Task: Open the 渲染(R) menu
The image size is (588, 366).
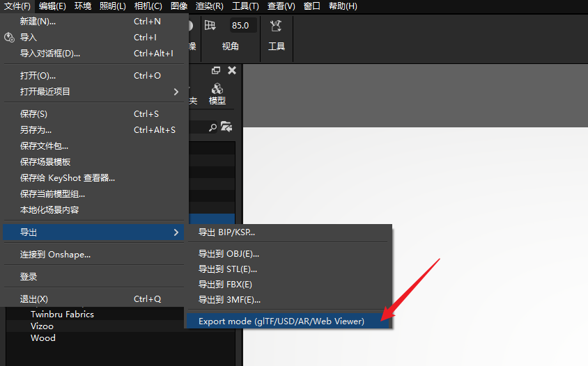Action: point(209,6)
